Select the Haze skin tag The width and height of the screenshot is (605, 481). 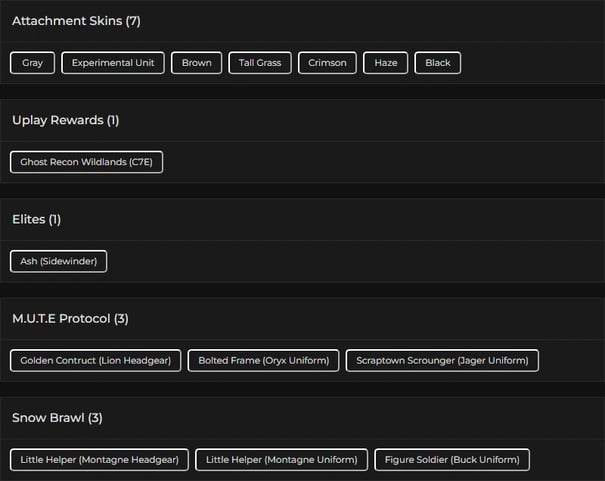[386, 63]
